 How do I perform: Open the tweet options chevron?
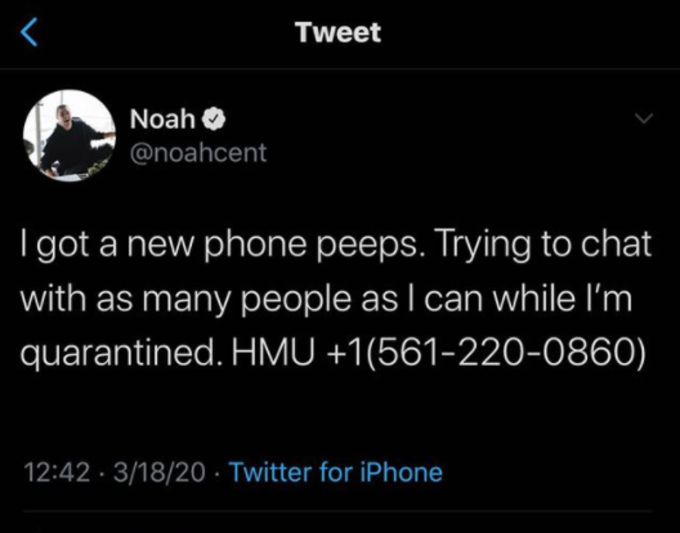(x=643, y=120)
